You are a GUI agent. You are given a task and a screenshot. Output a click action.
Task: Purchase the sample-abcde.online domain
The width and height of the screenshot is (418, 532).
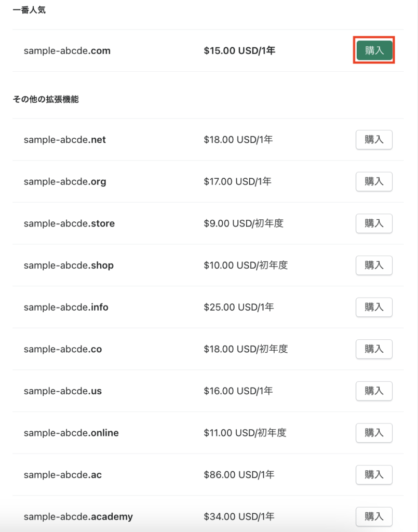coord(374,433)
